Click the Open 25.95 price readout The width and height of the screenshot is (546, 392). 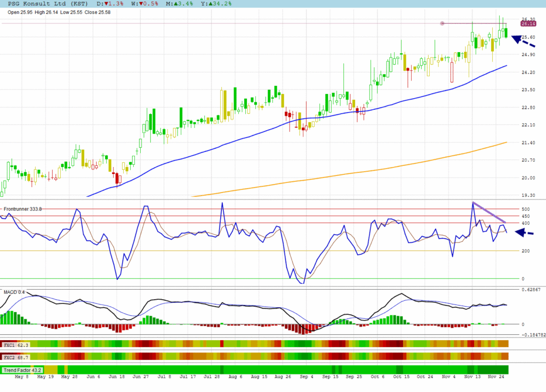[20, 11]
